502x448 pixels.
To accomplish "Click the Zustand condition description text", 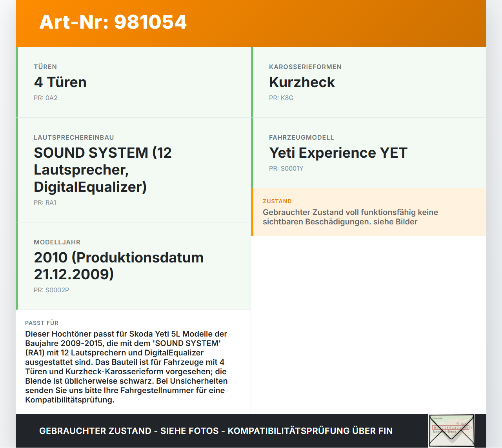I will [350, 217].
